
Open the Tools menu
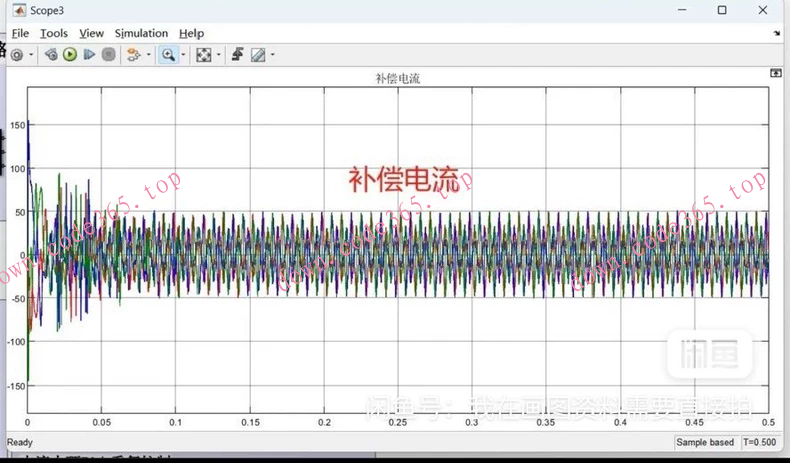click(x=54, y=33)
